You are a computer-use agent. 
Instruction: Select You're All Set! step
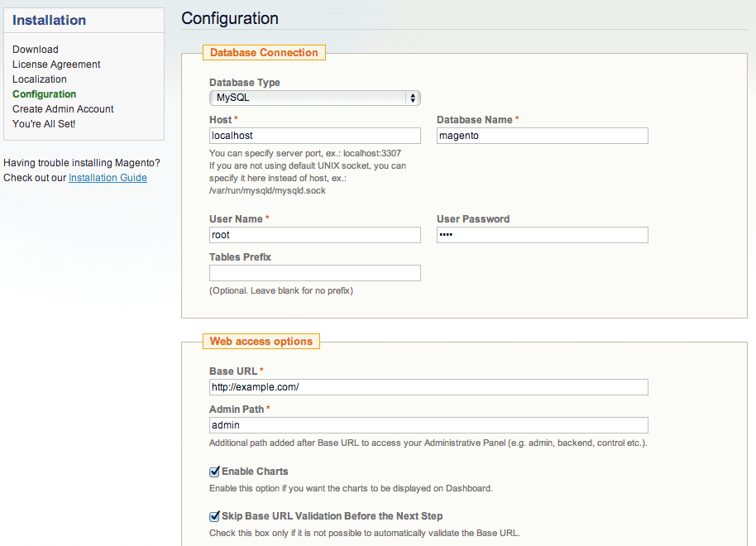click(44, 124)
